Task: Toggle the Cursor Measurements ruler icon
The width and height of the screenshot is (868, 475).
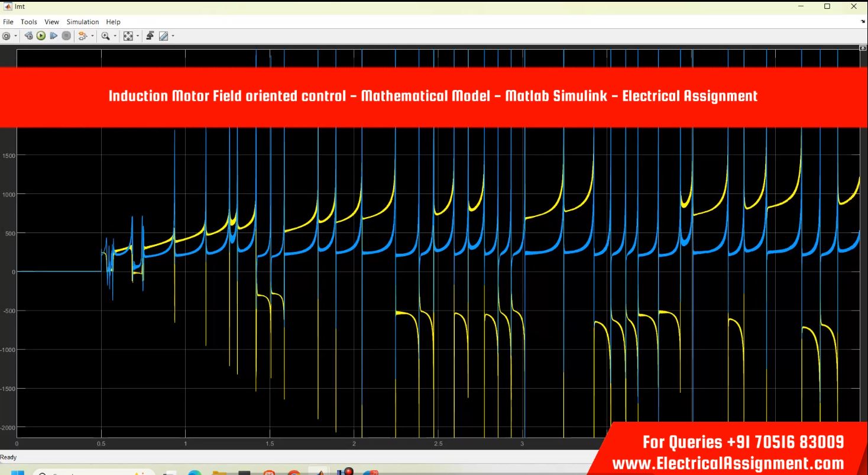Action: [163, 36]
